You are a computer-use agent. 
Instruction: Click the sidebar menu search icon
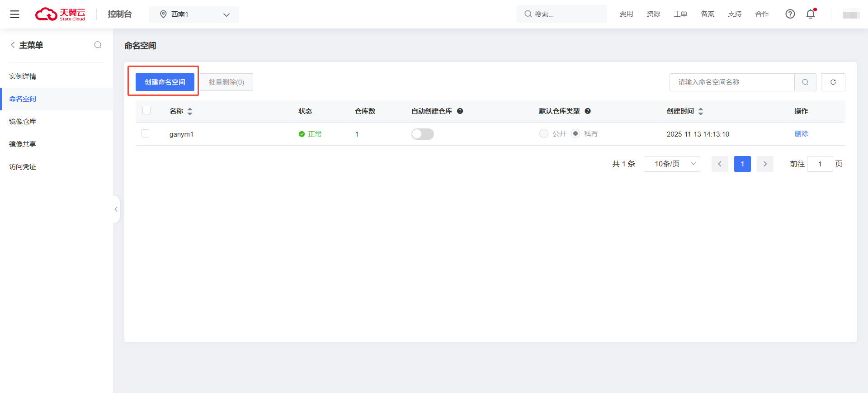click(98, 45)
